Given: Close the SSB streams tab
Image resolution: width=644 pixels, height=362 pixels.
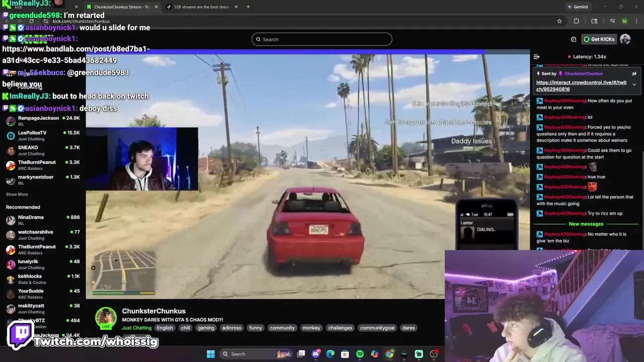Looking at the screenshot, I should click(x=236, y=7).
